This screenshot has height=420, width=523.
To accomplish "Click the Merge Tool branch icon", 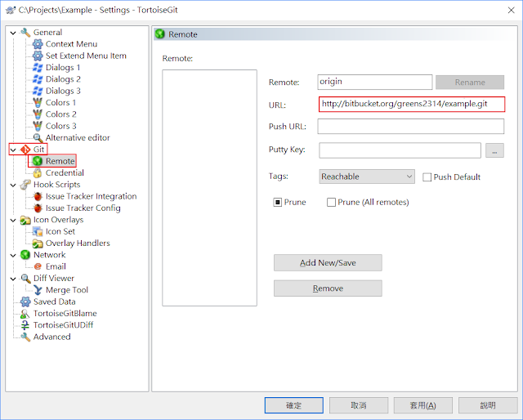I will pos(38,290).
